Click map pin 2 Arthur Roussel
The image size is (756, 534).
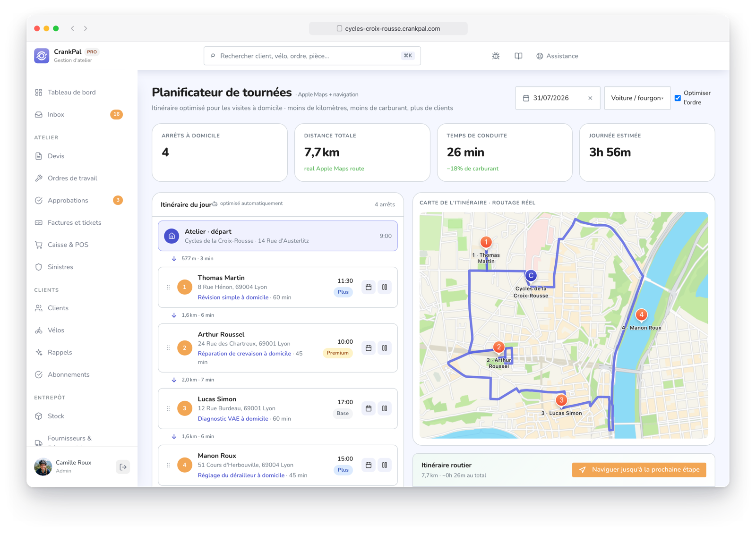[x=498, y=348]
